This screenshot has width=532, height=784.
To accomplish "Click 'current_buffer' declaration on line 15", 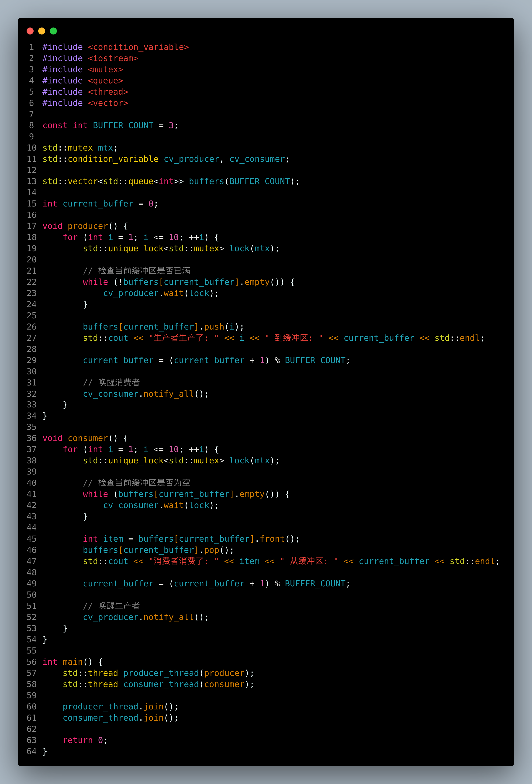I will (98, 204).
